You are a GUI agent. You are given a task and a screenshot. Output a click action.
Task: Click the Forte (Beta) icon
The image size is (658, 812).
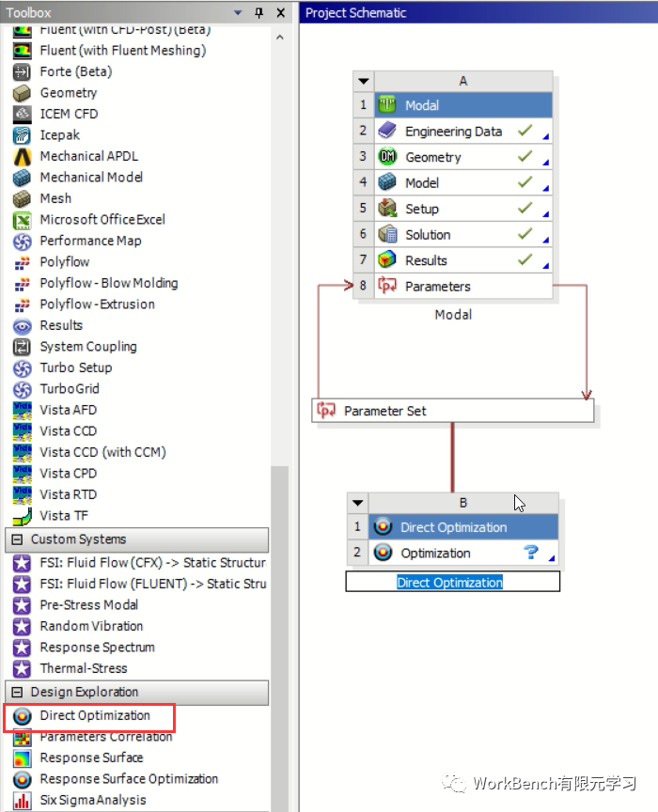(22, 72)
